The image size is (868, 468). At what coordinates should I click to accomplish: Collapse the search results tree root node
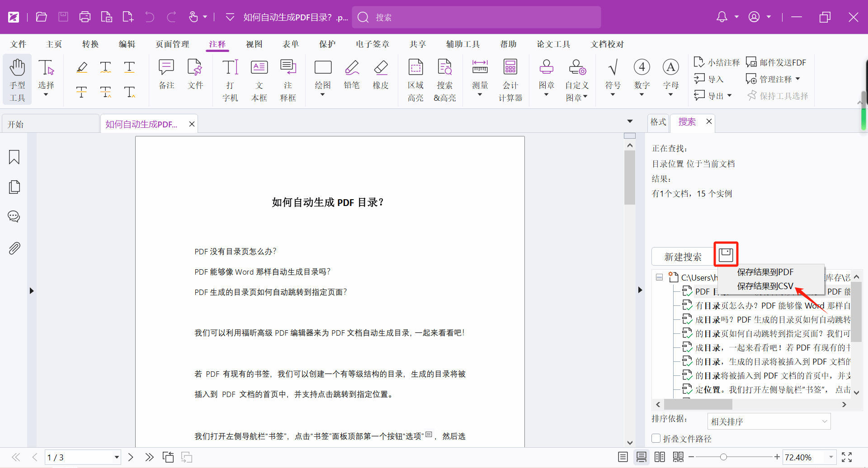point(659,277)
